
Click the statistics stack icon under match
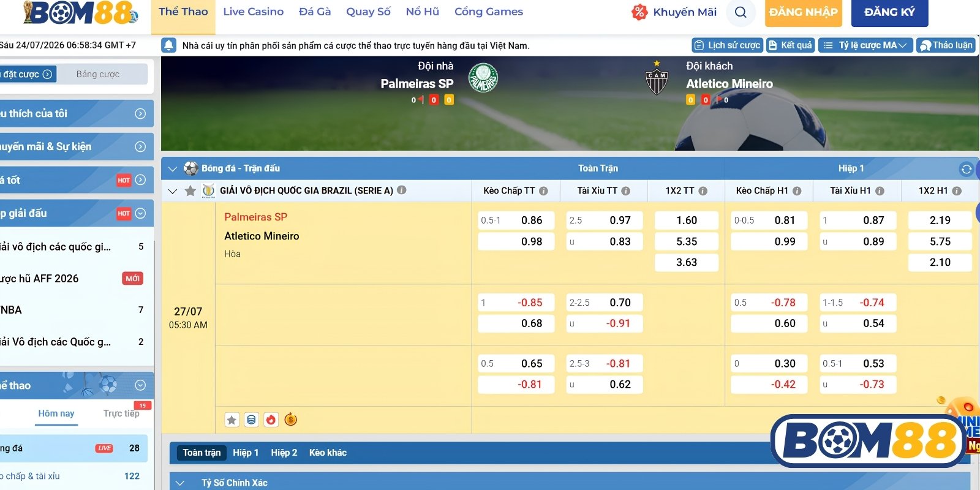click(251, 420)
